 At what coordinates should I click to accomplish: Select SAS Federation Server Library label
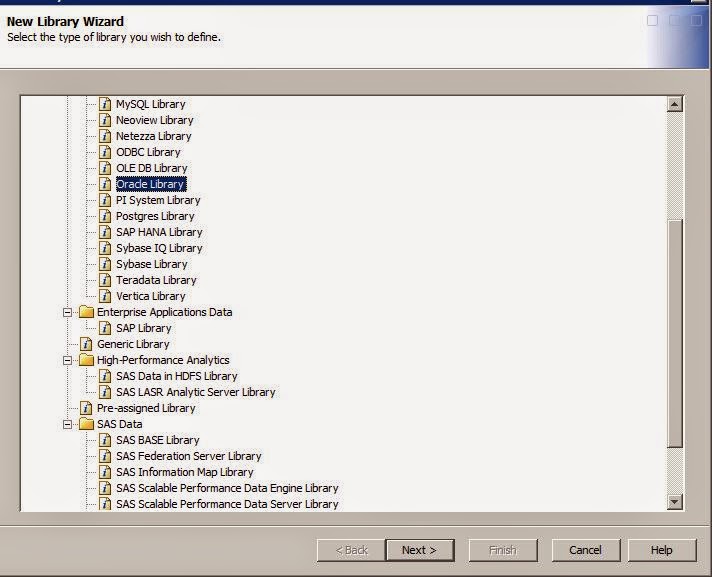click(189, 456)
